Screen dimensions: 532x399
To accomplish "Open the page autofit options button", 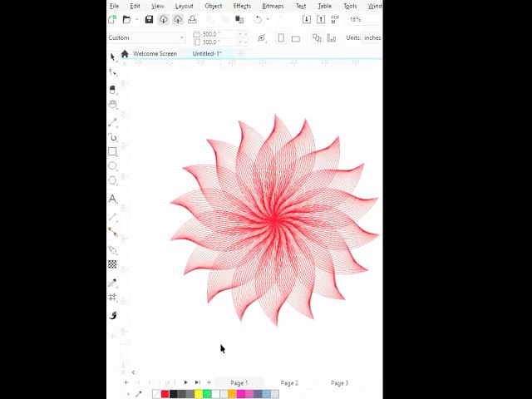I will point(261,37).
